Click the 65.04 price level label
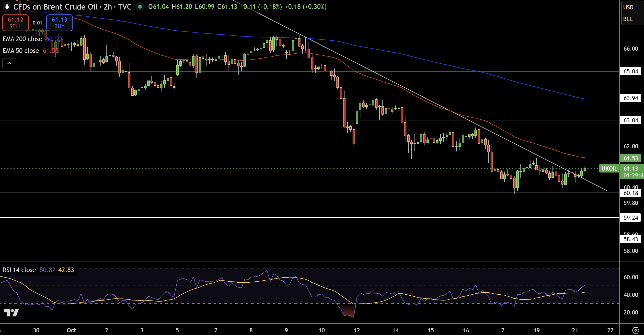This screenshot has height=335, width=644. click(631, 71)
